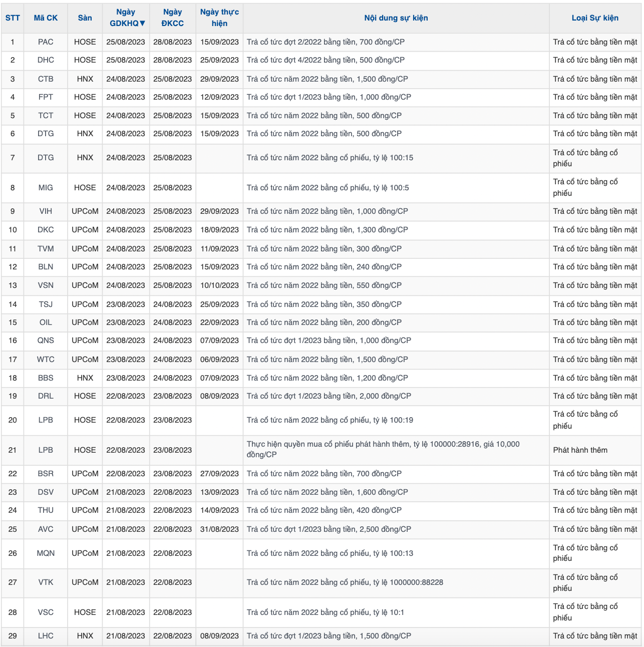Click the sort arrow beside Ngày GDKHQ
Image resolution: width=644 pixels, height=647 pixels.
point(142,24)
